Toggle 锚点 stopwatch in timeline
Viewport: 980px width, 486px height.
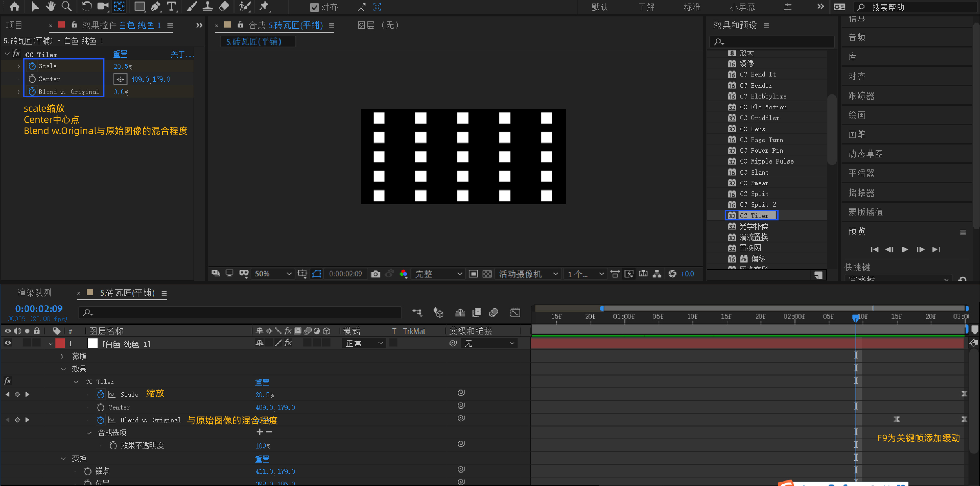(88, 471)
